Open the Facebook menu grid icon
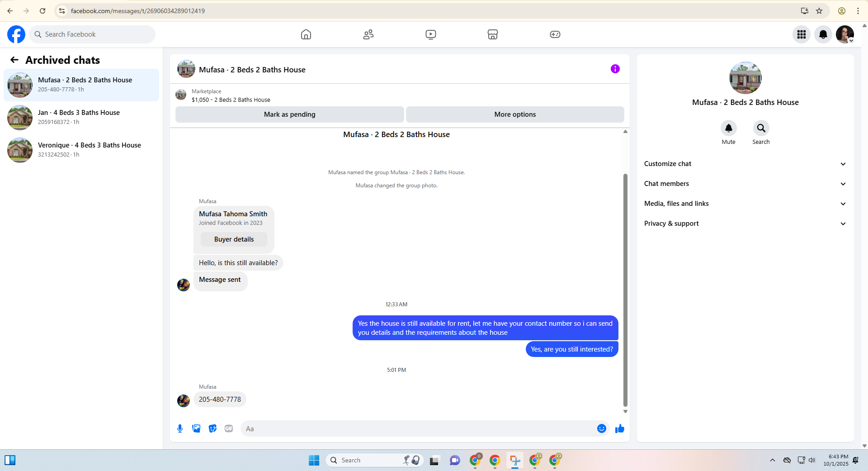Viewport: 868px width, 471px height. [x=802, y=34]
